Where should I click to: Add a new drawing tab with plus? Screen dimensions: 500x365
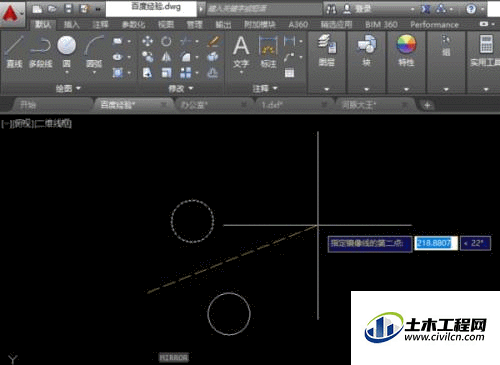[x=427, y=106]
